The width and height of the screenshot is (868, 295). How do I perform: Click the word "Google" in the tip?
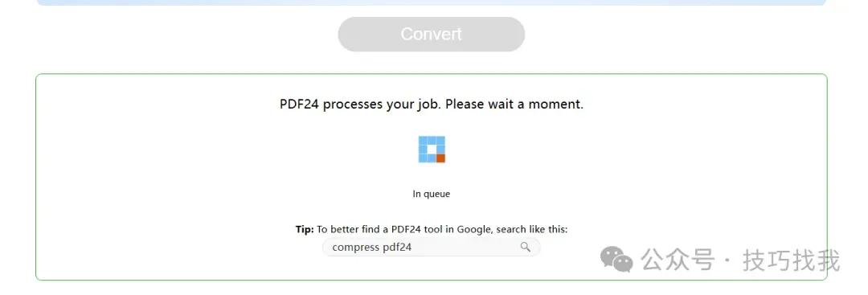[x=476, y=229]
